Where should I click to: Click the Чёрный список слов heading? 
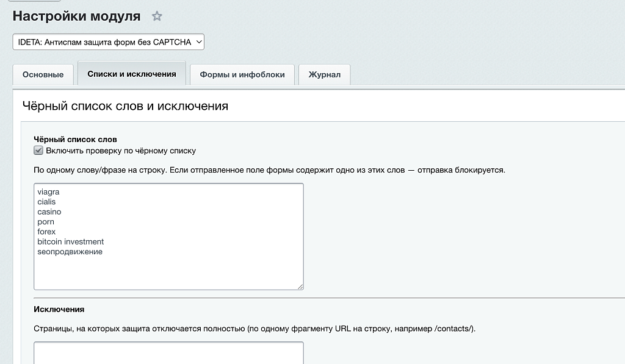click(x=75, y=140)
